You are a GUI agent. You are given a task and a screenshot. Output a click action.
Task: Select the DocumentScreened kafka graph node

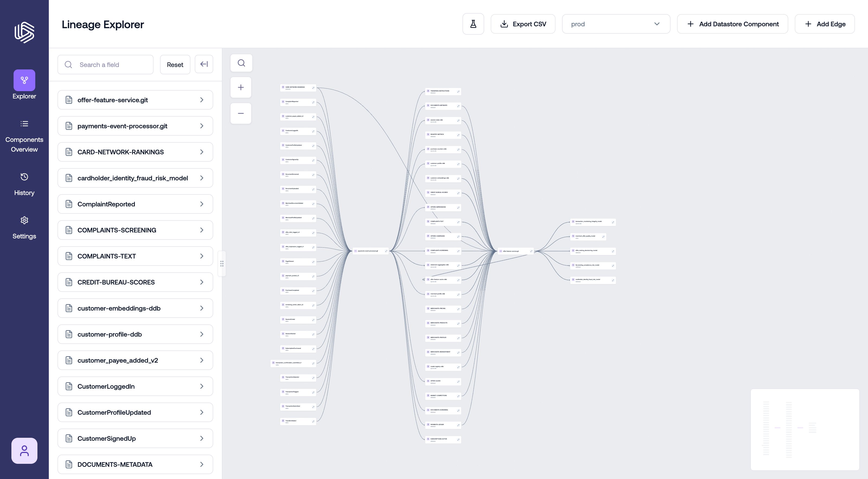(298, 175)
